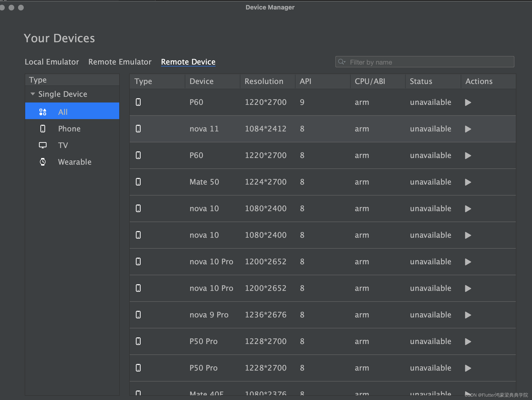Collapse the Single Device tree group
This screenshot has width=532, height=400.
(x=33, y=94)
